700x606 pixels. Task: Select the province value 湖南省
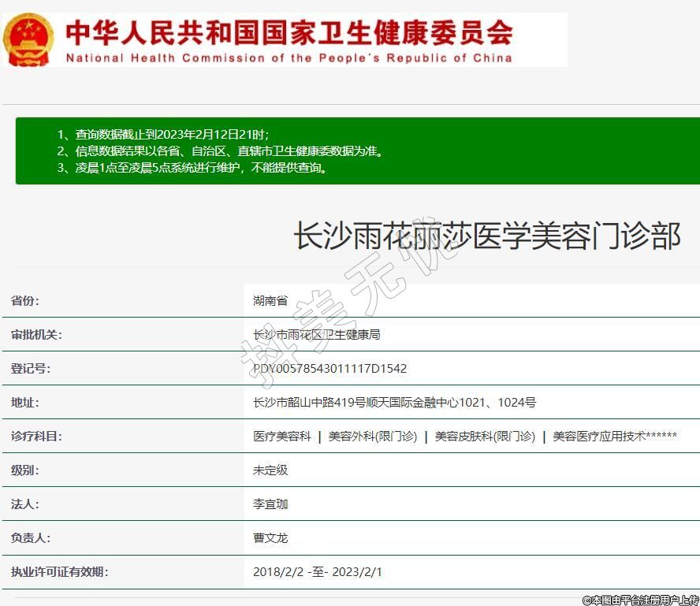point(270,300)
